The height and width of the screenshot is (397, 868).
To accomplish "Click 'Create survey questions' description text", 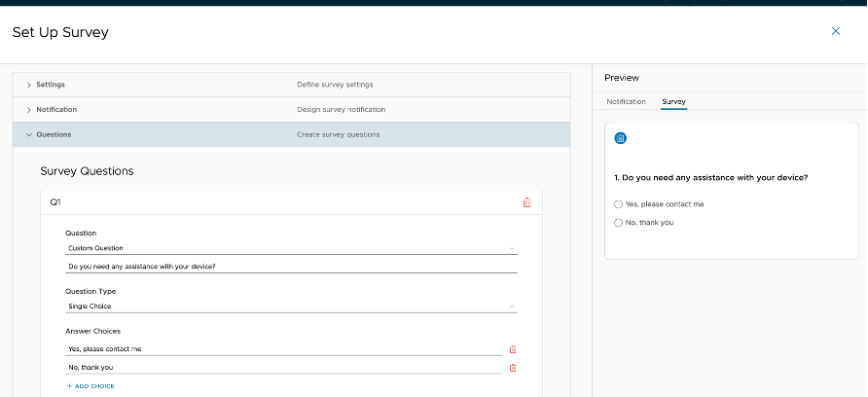I will pos(339,134).
